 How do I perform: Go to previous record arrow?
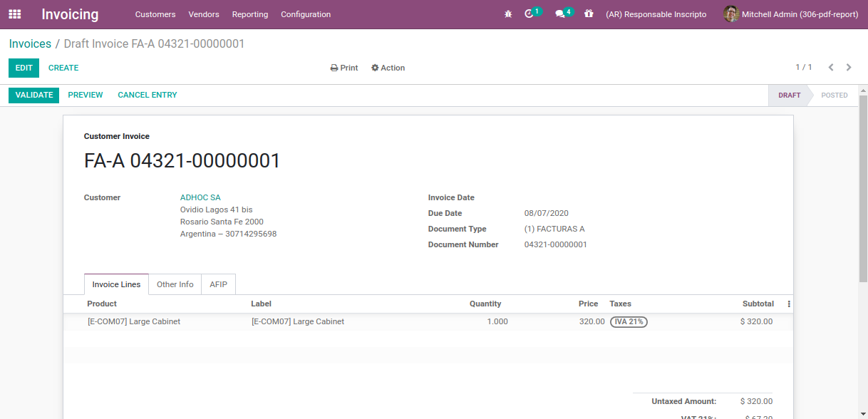pos(831,68)
